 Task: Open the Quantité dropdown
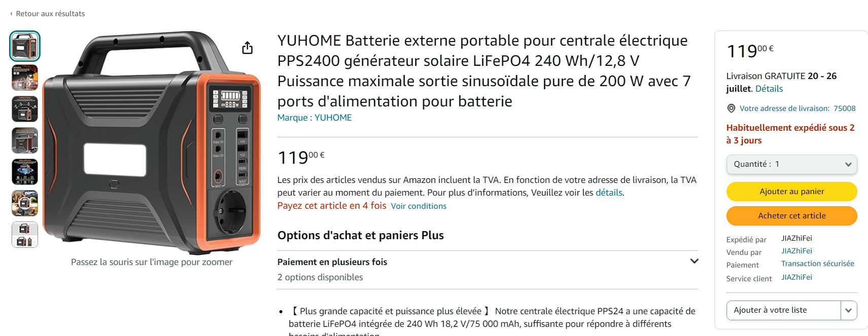(x=791, y=164)
